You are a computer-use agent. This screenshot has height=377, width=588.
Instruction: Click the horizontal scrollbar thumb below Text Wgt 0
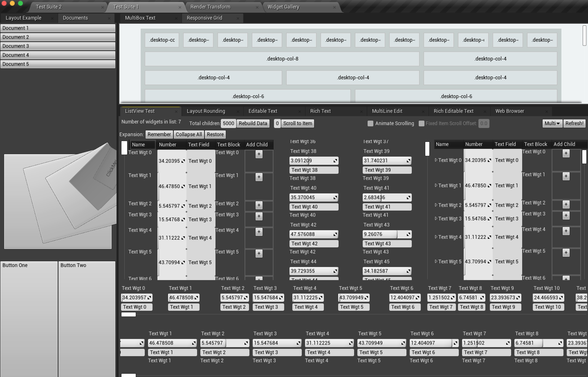[129, 315]
